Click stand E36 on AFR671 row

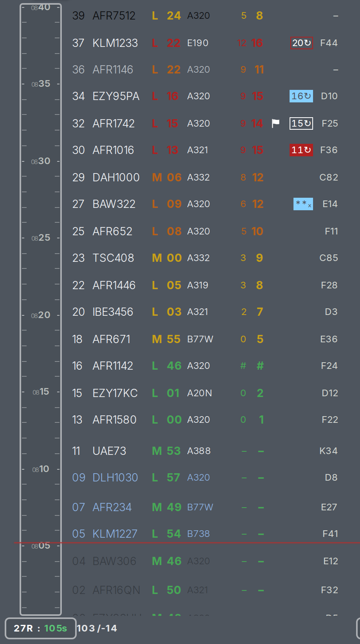click(329, 339)
